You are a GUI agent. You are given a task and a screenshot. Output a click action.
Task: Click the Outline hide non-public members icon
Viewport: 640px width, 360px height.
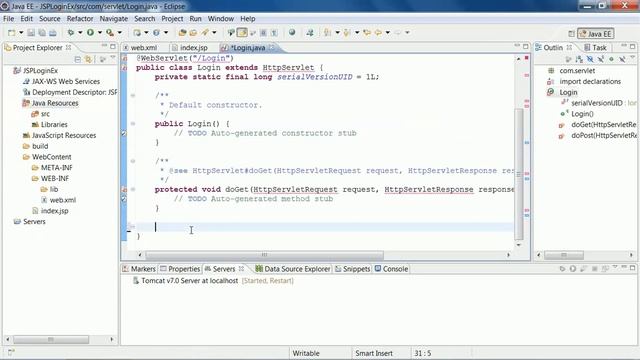point(611,60)
